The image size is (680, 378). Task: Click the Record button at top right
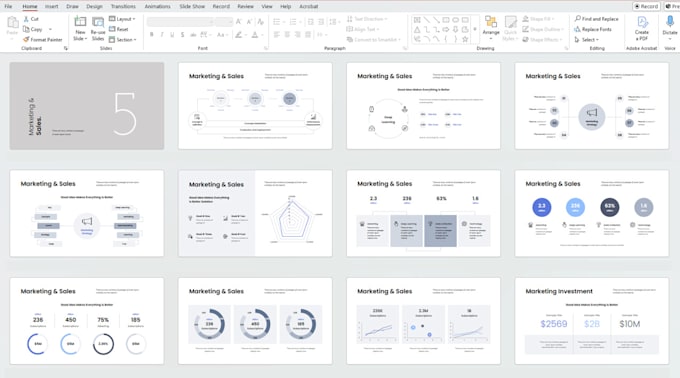point(646,7)
